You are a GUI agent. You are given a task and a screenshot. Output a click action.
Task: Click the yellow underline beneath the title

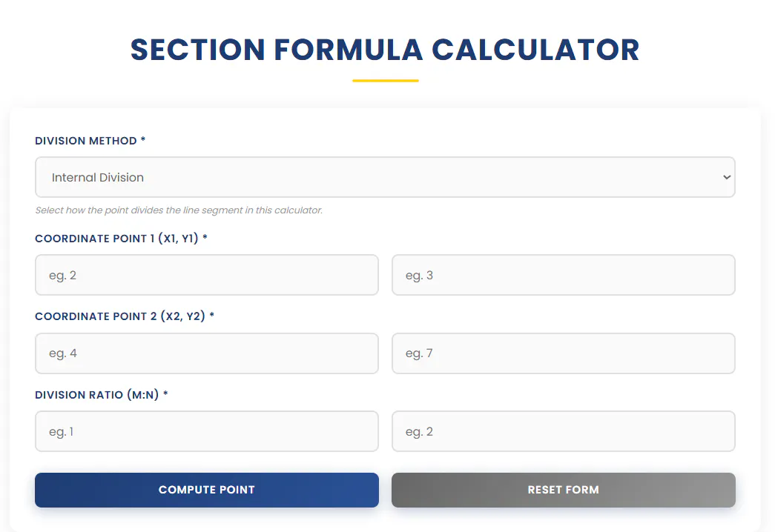tap(386, 81)
